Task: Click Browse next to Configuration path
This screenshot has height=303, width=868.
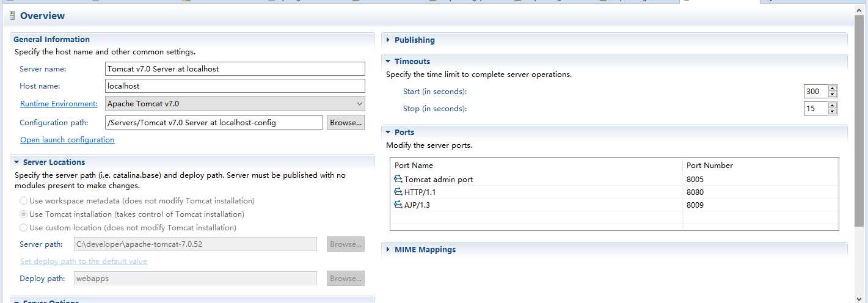Action: (x=346, y=122)
